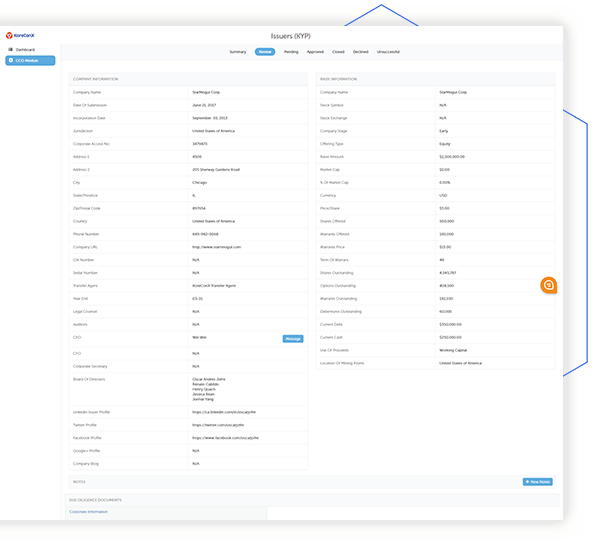Click the Company Stage Early value
The width and height of the screenshot is (600, 550).
click(443, 131)
